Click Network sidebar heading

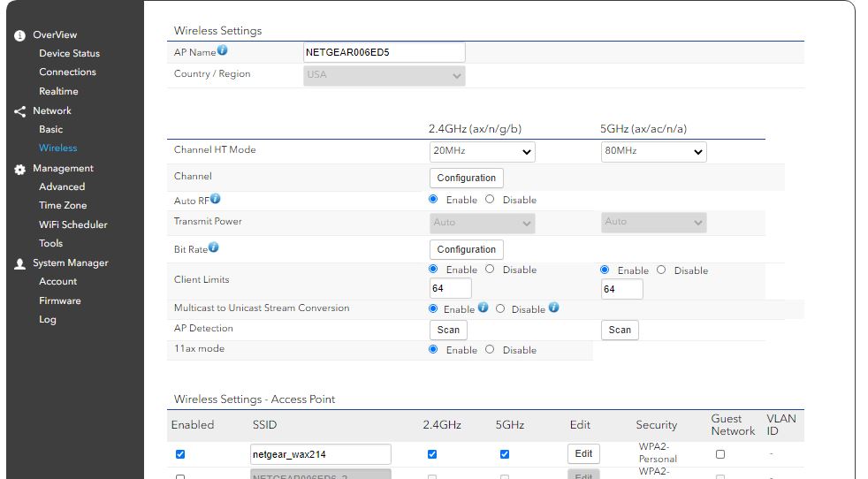click(52, 110)
